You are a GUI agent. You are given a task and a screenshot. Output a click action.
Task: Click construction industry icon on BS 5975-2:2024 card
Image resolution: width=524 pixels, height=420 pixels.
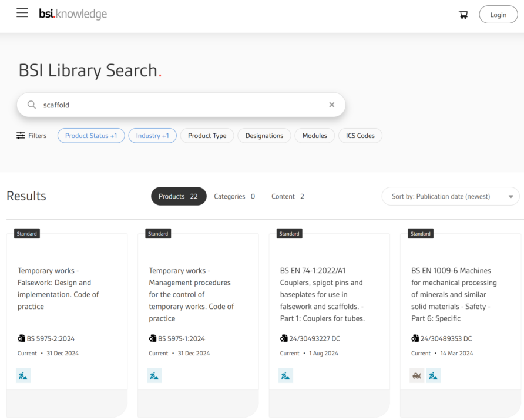(x=23, y=375)
